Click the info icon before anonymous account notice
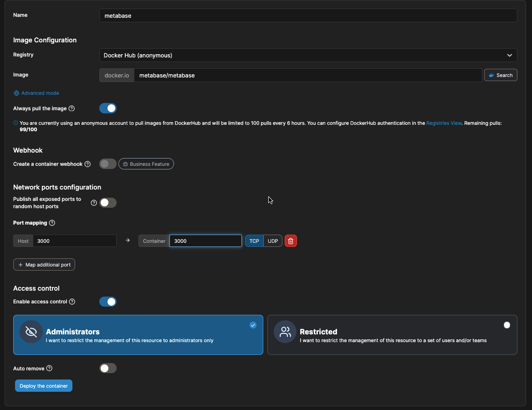The width and height of the screenshot is (532, 410). pyautogui.click(x=15, y=123)
